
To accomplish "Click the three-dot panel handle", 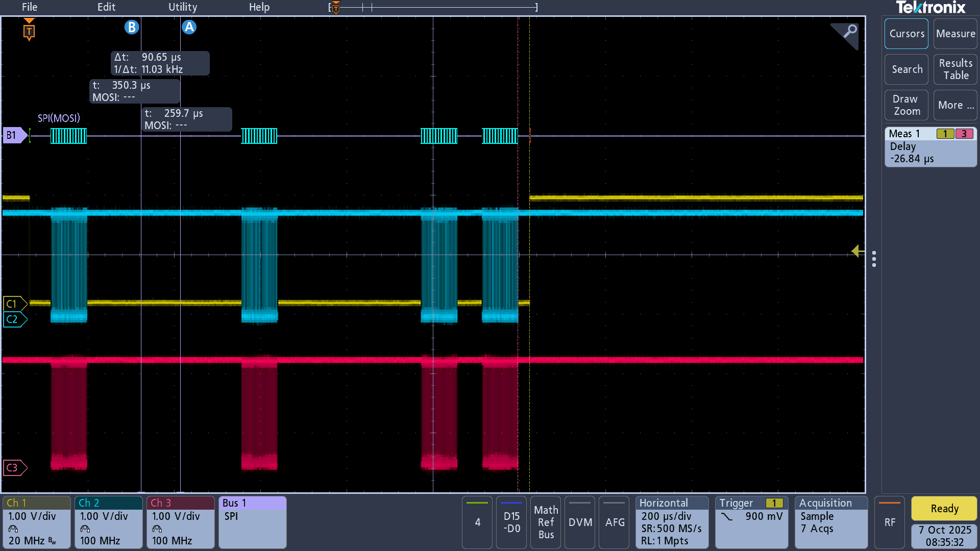I will coord(874,259).
